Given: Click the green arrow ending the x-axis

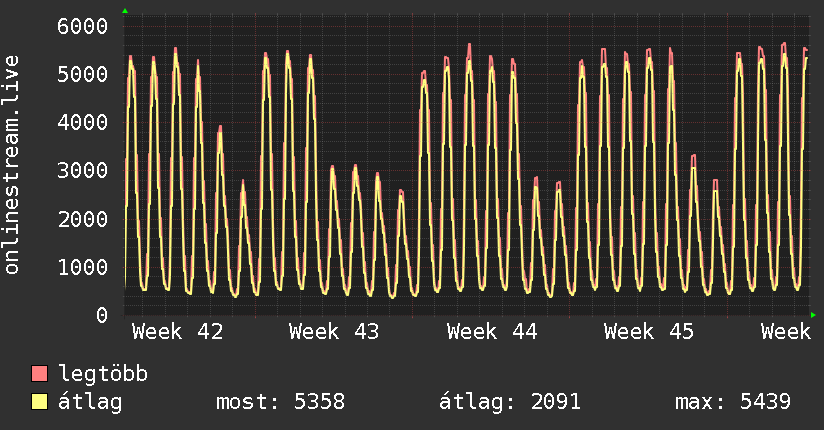Looking at the screenshot, I should [814, 315].
